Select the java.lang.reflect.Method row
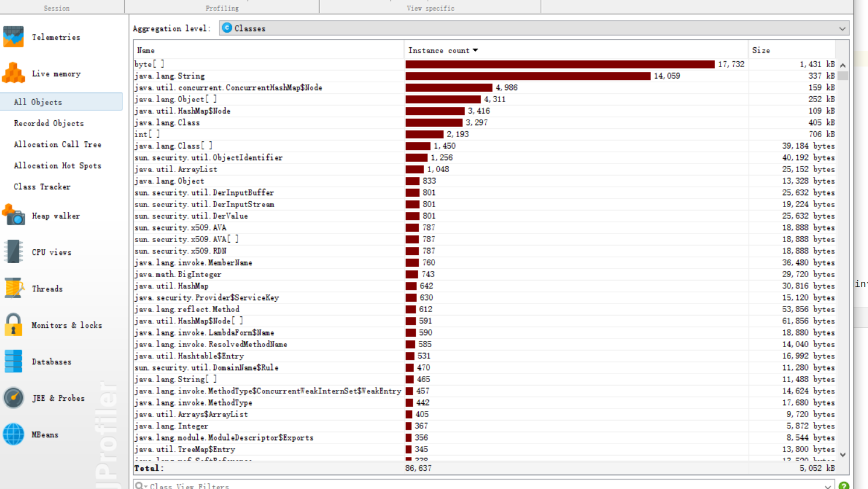This screenshot has height=489, width=868. pos(485,309)
